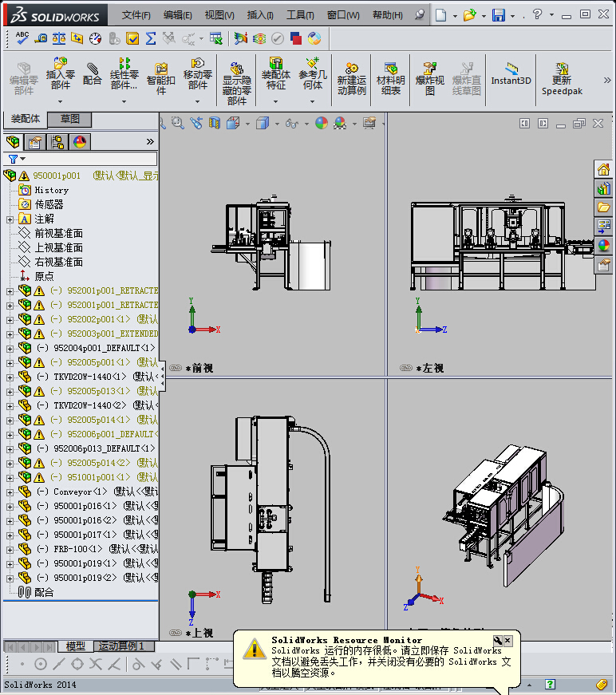Click Update Speedpak button
Screen dimensions: 616x695
tap(562, 79)
